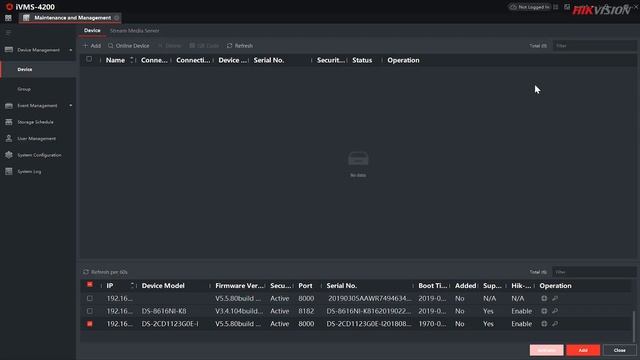Click the online table Serial No. header
640x360 pixels.
tap(342, 286)
